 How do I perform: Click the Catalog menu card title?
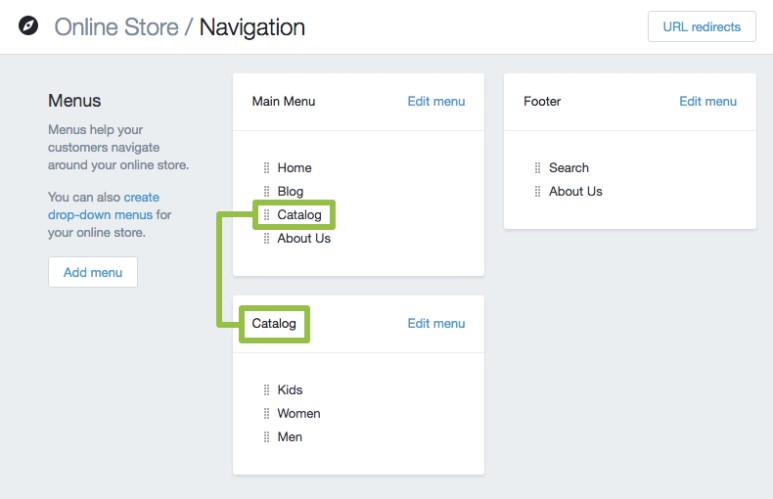[x=274, y=324]
